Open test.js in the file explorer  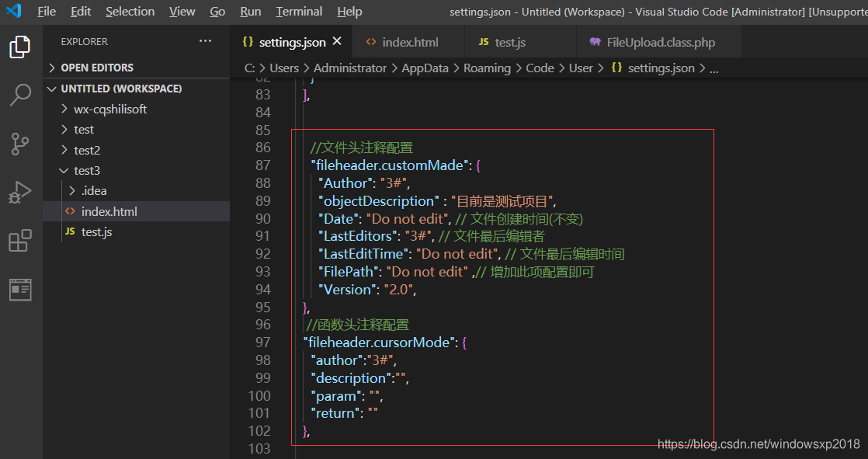[x=96, y=231]
